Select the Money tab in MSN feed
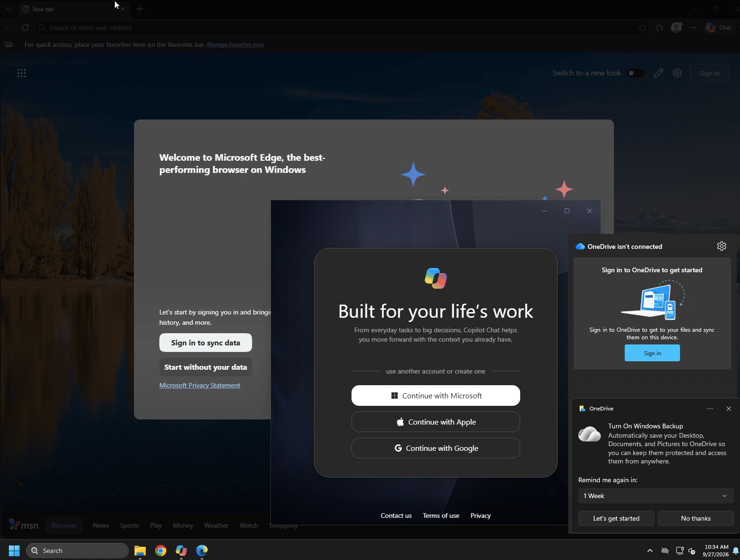Viewport: 740px width, 560px height. pos(183,525)
